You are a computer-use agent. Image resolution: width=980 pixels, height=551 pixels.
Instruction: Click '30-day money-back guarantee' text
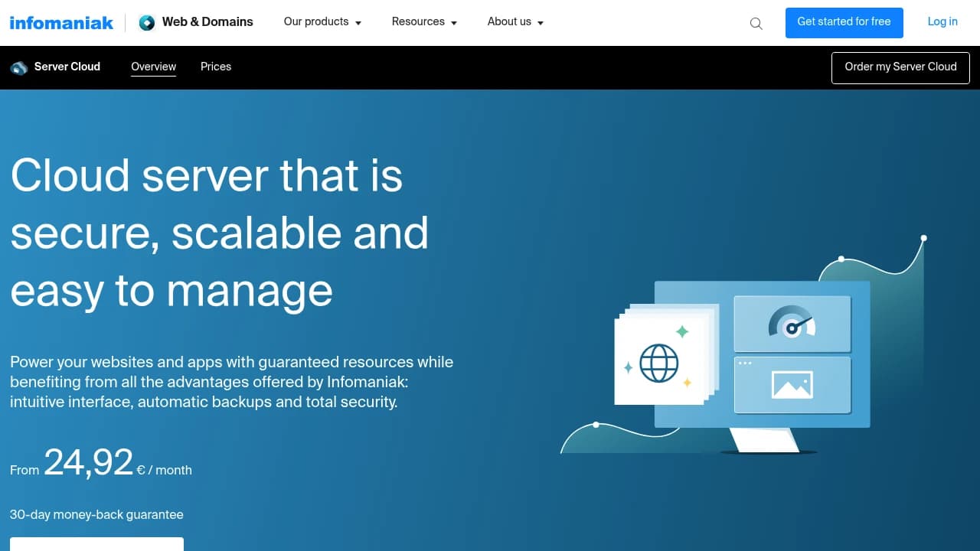(96, 515)
